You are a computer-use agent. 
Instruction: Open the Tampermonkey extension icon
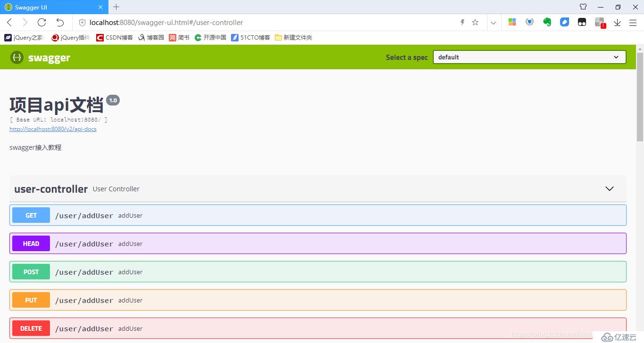click(x=582, y=22)
